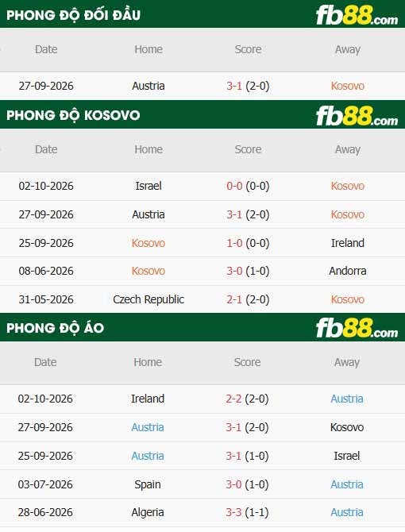405x532 pixels.
Task: Open the Austria away link in the Algeria row
Action: [347, 512]
